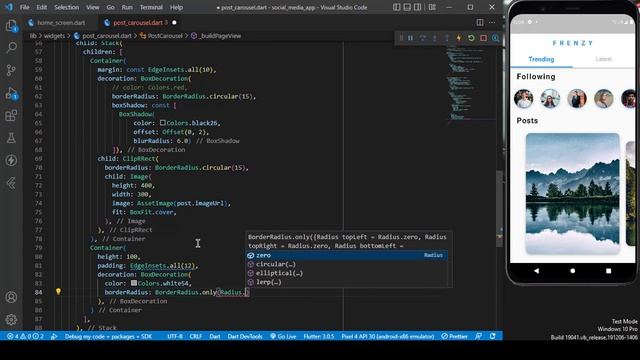This screenshot has width=640, height=360.
Task: Open Widget Inspector from debug toolbar
Action: [495, 38]
